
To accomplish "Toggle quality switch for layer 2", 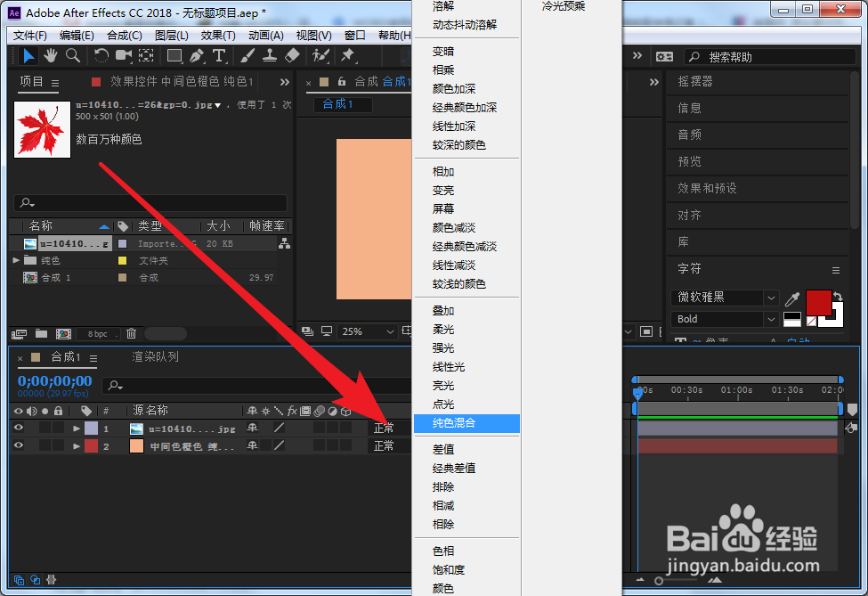I will click(279, 445).
